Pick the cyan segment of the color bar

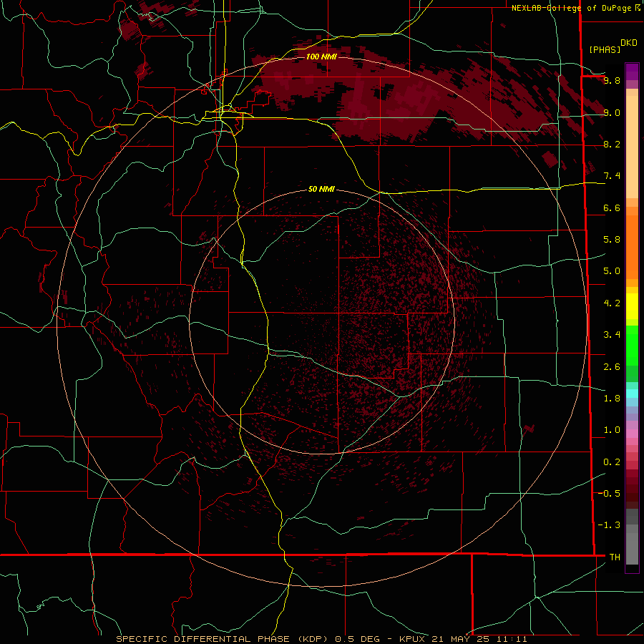(x=632, y=394)
